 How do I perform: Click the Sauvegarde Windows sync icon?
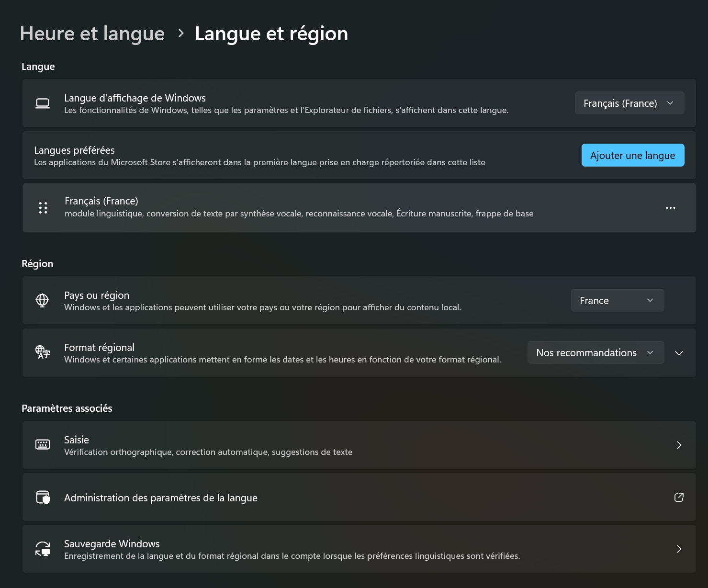[43, 549]
